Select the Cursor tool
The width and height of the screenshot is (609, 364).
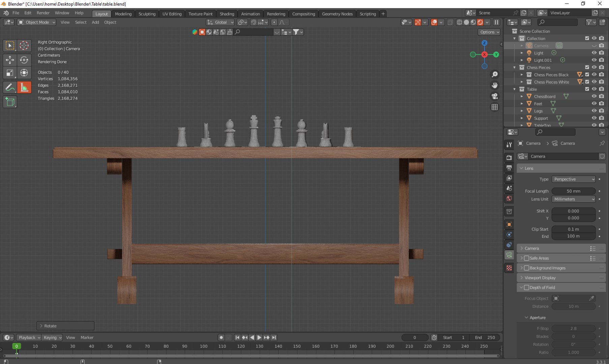(24, 45)
